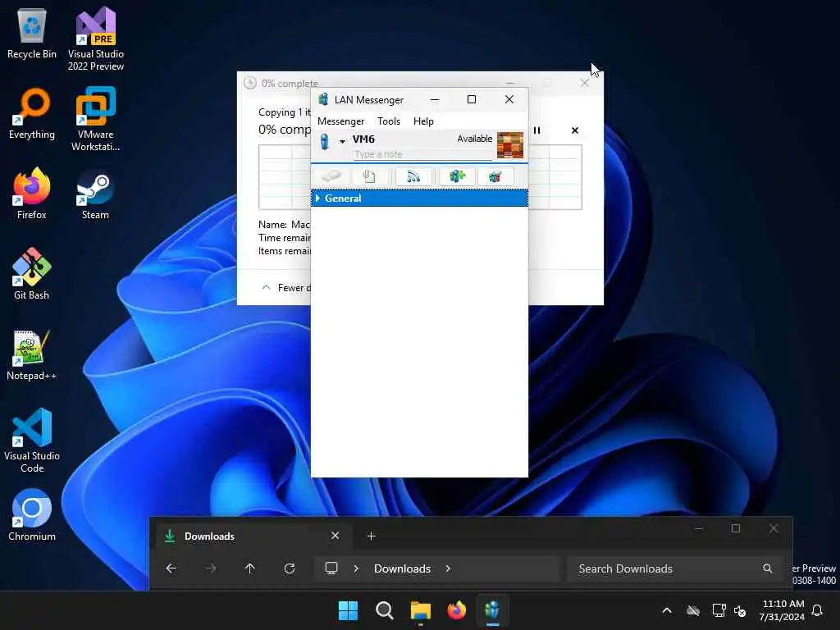Viewport: 840px width, 630px height.
Task: Open taskbar Search
Action: coord(384,610)
